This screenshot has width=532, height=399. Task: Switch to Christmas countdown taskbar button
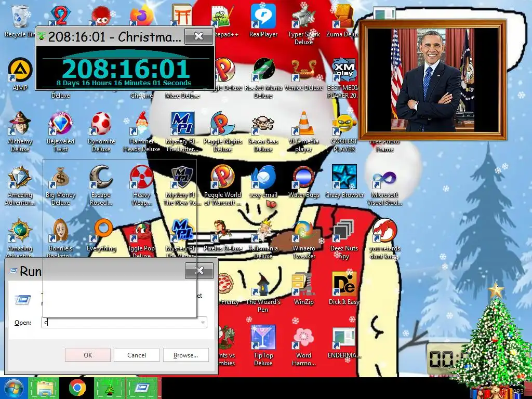coord(110,388)
